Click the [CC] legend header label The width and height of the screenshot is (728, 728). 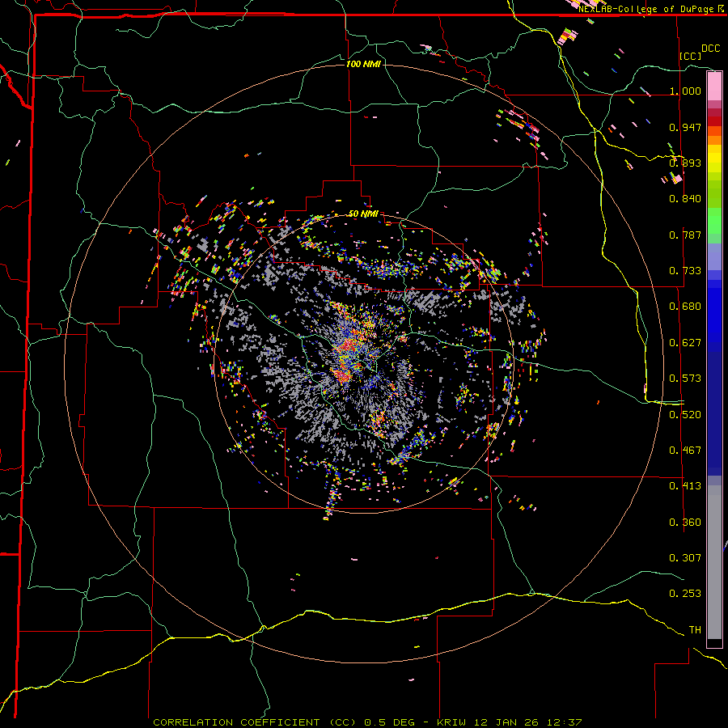[x=691, y=56]
